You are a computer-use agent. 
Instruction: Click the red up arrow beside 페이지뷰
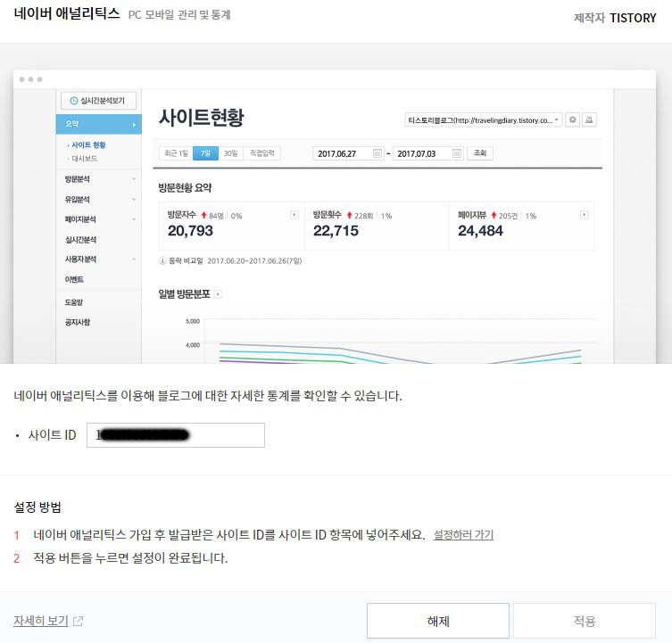tap(494, 216)
